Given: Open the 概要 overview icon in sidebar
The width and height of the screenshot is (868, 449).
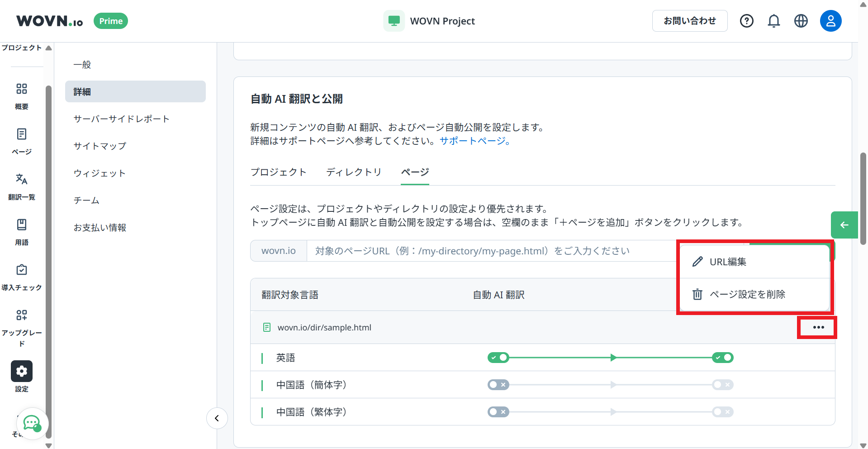Looking at the screenshot, I should [21, 89].
